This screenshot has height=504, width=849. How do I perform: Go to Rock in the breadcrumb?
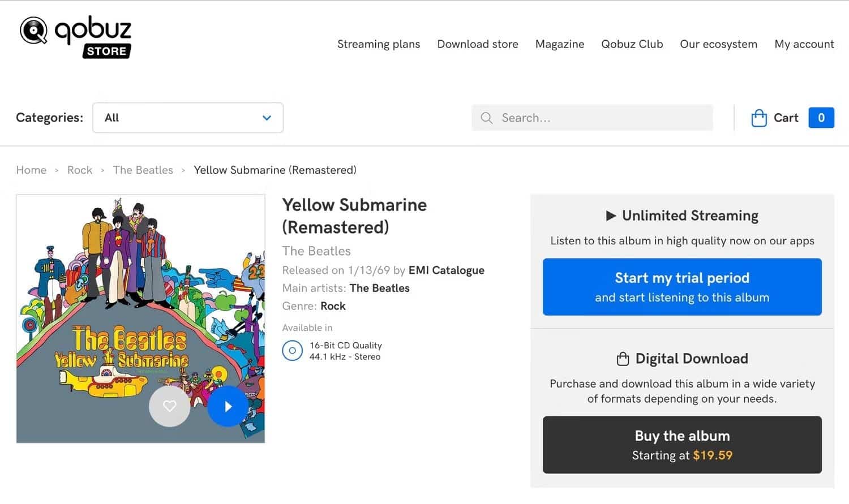coord(79,170)
